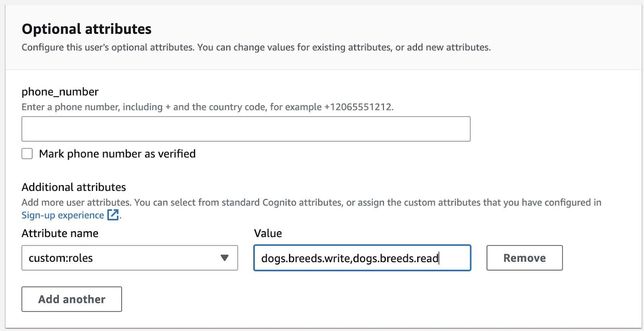Click the Attribute name label
This screenshot has width=644, height=331.
(x=60, y=234)
